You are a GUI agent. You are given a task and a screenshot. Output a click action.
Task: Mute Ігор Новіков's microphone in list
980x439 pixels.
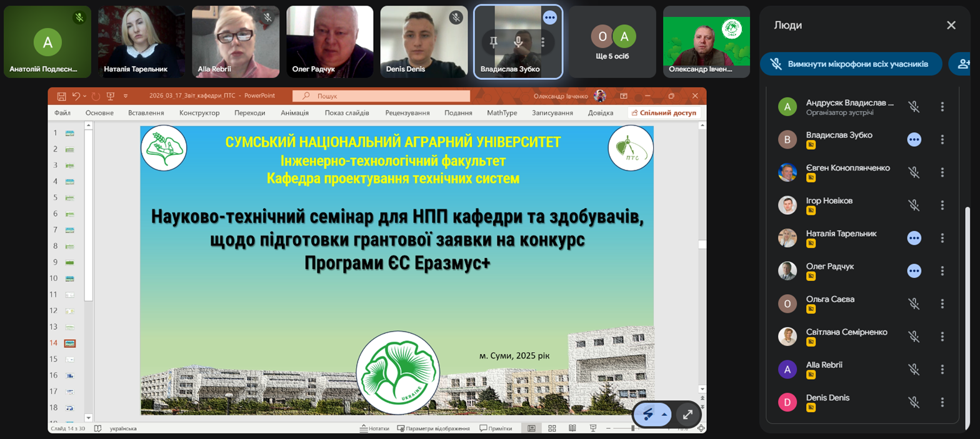pyautogui.click(x=914, y=205)
